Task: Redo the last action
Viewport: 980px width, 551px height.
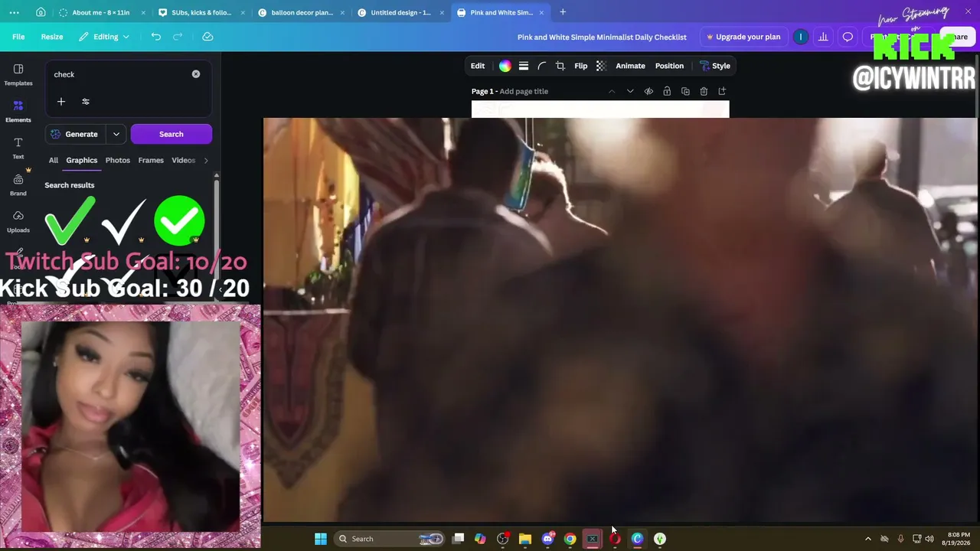Action: click(178, 37)
